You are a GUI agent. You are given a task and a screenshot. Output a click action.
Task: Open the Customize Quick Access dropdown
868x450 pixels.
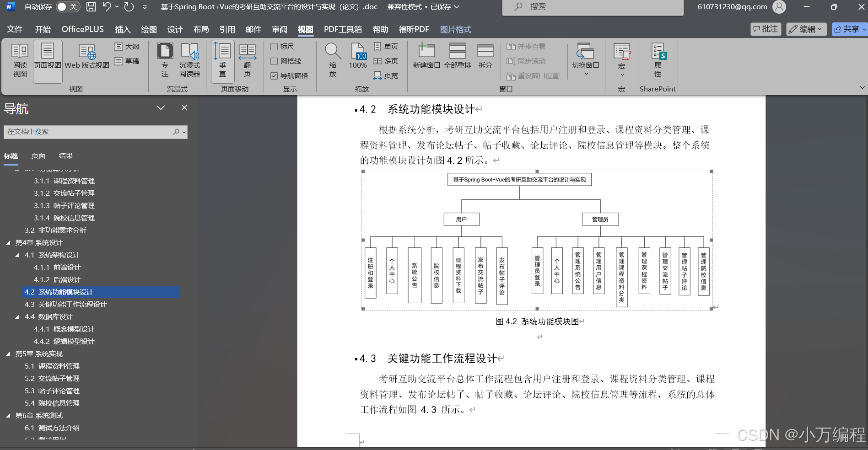click(145, 7)
